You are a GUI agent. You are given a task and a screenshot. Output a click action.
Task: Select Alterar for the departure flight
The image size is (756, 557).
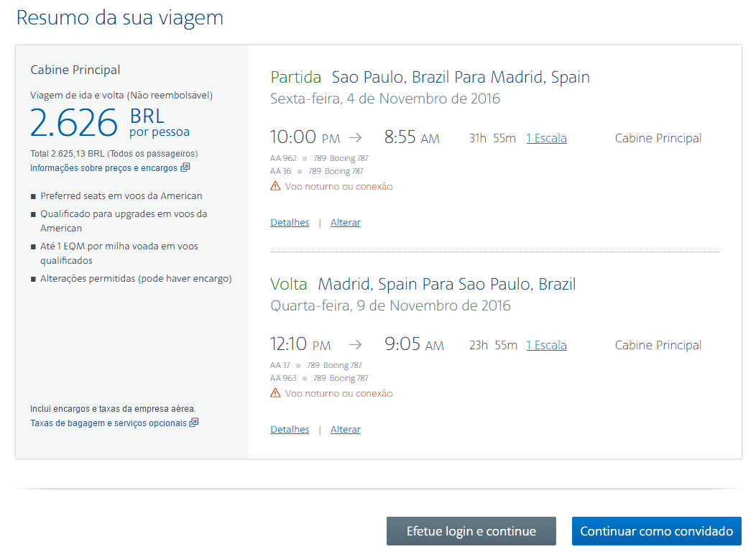click(345, 222)
